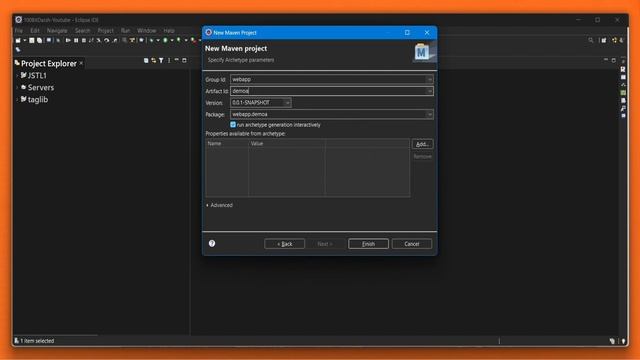Click the Artifact Id field with demoa
640x360 pixels.
(x=332, y=91)
